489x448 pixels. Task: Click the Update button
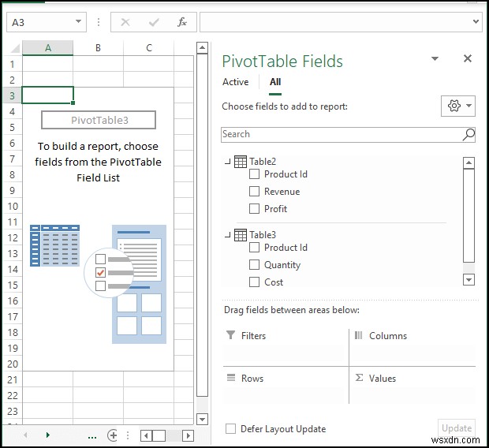point(457,428)
